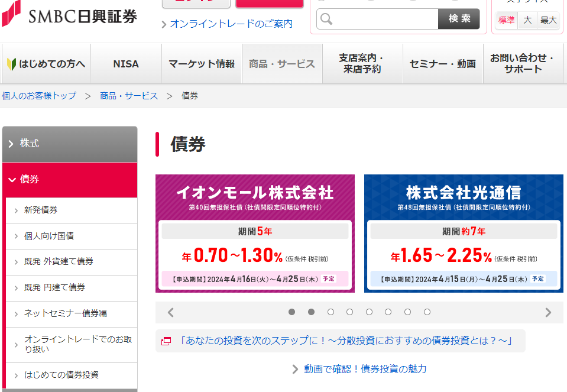Select the eighth carousel dot
Image resolution: width=567 pixels, height=392 pixels.
[x=427, y=312]
